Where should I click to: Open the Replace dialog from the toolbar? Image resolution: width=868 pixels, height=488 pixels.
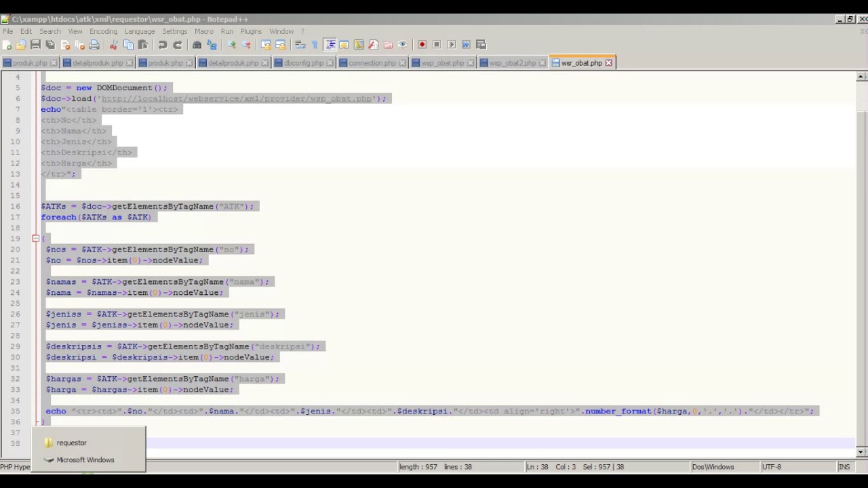tap(212, 45)
